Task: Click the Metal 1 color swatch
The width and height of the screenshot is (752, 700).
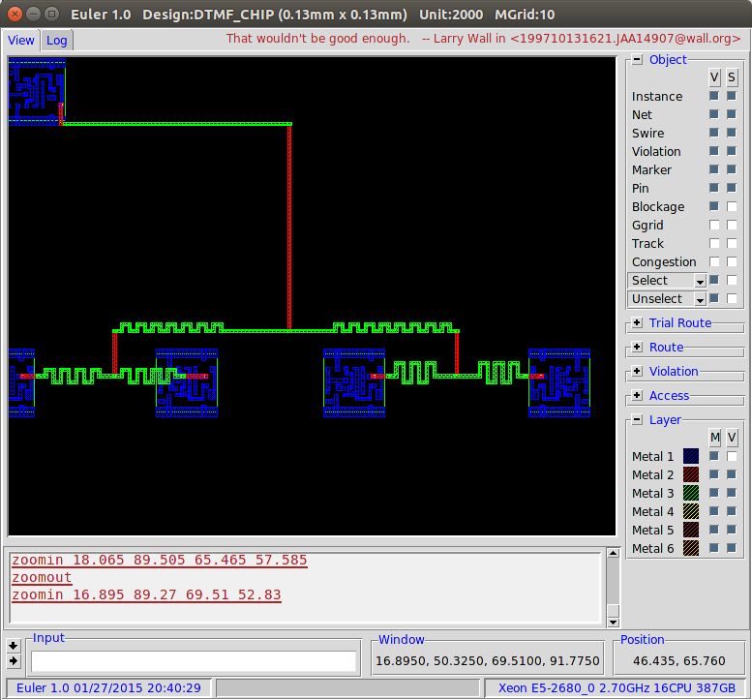Action: [691, 456]
